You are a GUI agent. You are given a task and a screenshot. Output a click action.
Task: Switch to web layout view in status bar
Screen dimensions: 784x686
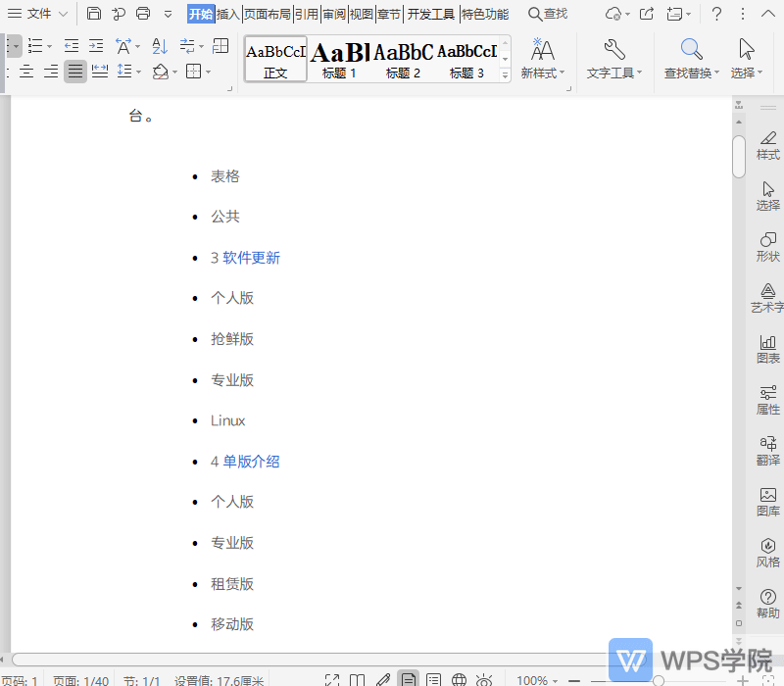(459, 679)
